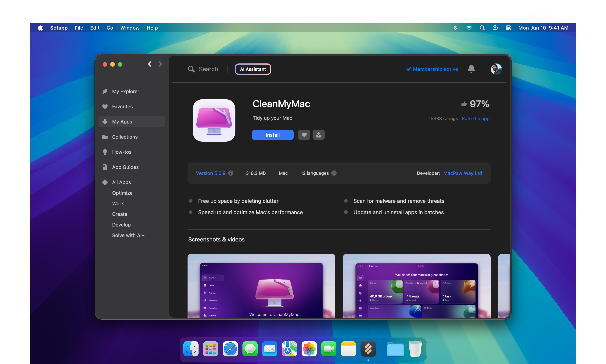Install CleanMyMac
The width and height of the screenshot is (606, 364).
[272, 135]
